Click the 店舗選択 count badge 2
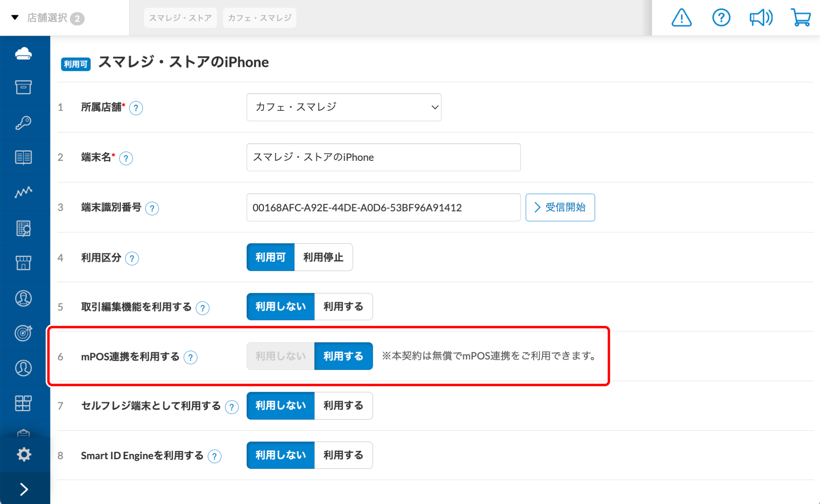The height and width of the screenshot is (504, 820). click(77, 18)
